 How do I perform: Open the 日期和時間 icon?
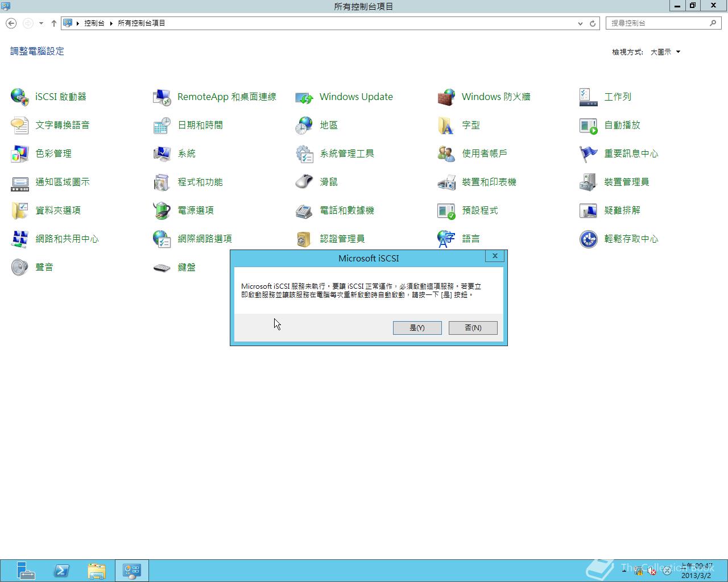click(x=162, y=125)
